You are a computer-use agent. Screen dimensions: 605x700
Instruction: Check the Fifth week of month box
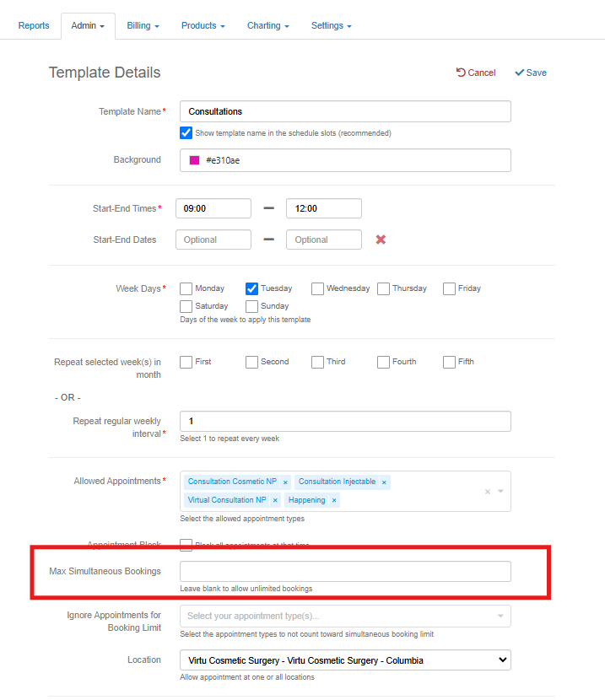pyautogui.click(x=450, y=362)
